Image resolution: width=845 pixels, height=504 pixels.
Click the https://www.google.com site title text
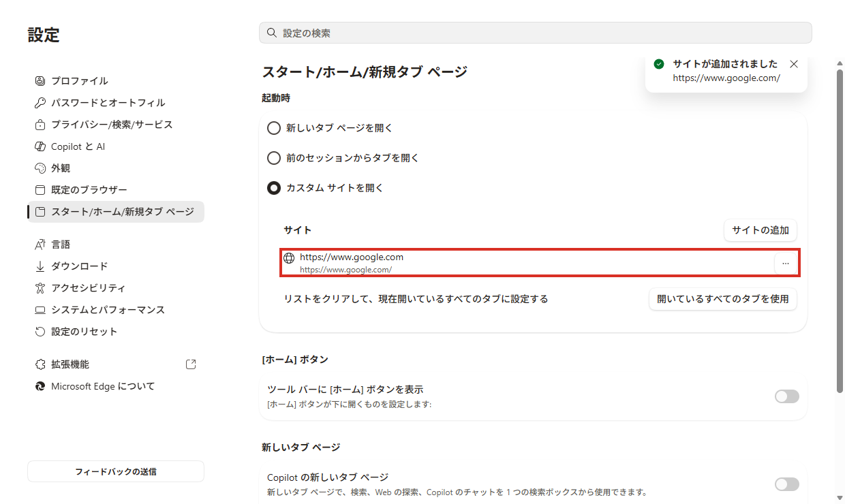[x=352, y=257]
